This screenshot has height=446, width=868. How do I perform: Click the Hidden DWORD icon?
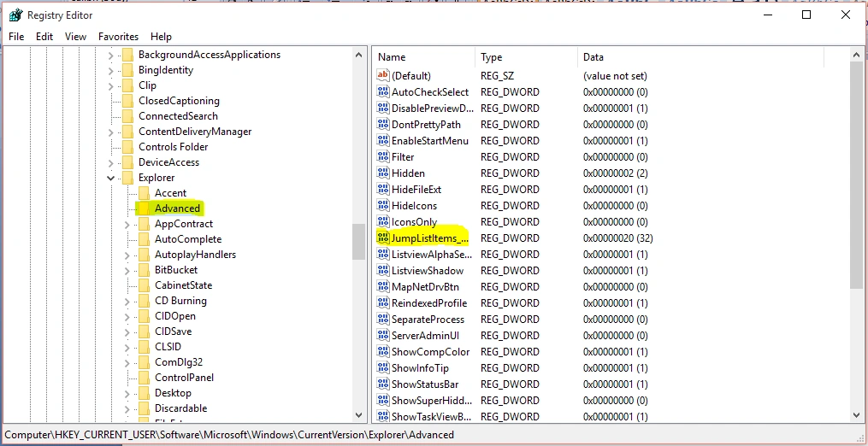[382, 173]
